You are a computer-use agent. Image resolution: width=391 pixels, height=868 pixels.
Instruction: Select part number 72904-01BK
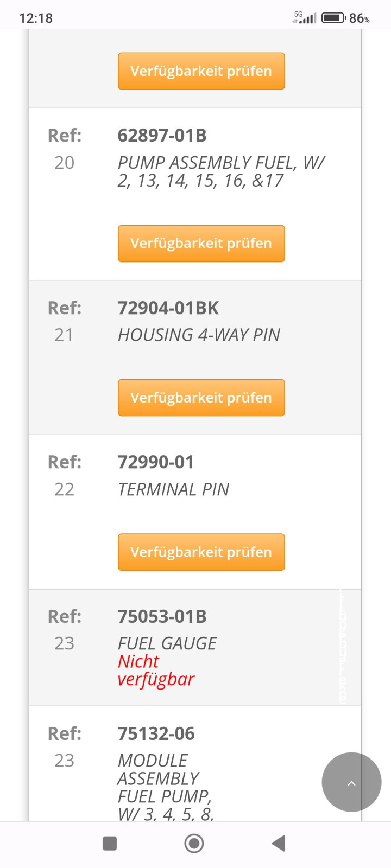pos(168,308)
